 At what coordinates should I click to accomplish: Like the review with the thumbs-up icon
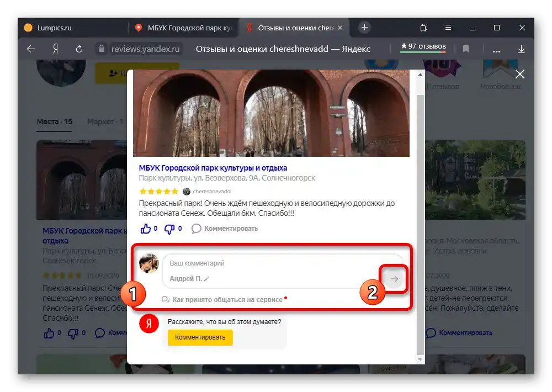(146, 229)
